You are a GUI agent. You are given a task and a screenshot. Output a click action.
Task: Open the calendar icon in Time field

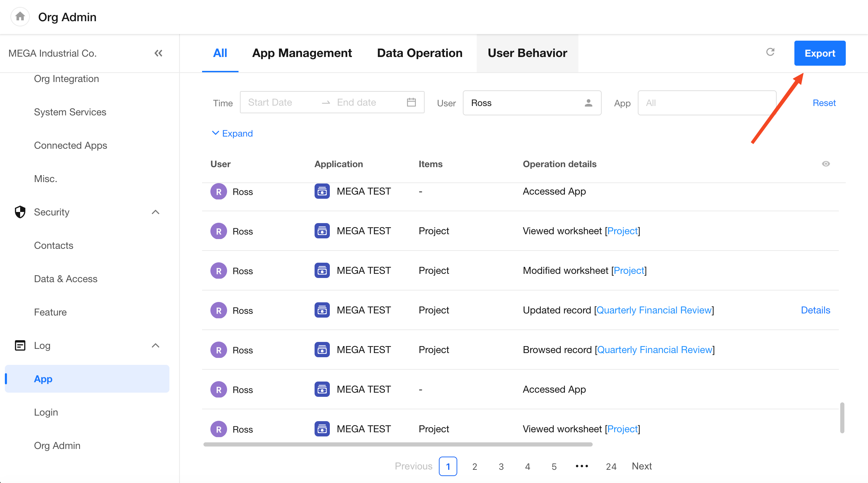(x=411, y=102)
